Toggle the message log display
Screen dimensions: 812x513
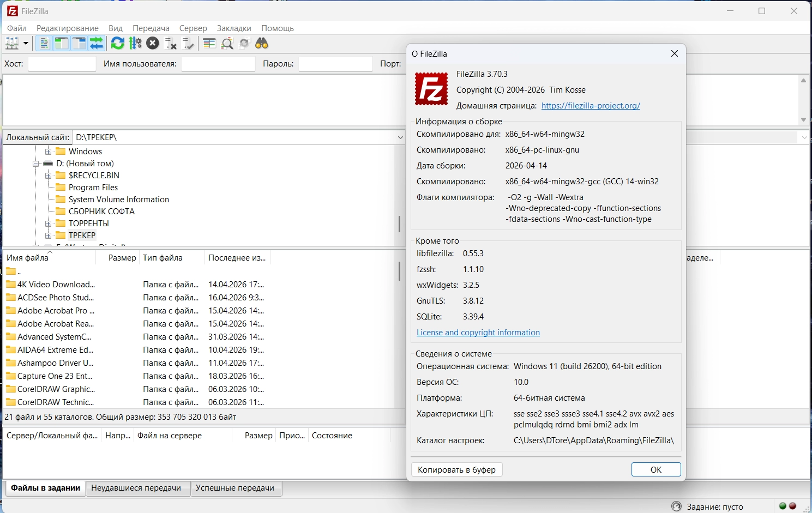(x=44, y=44)
